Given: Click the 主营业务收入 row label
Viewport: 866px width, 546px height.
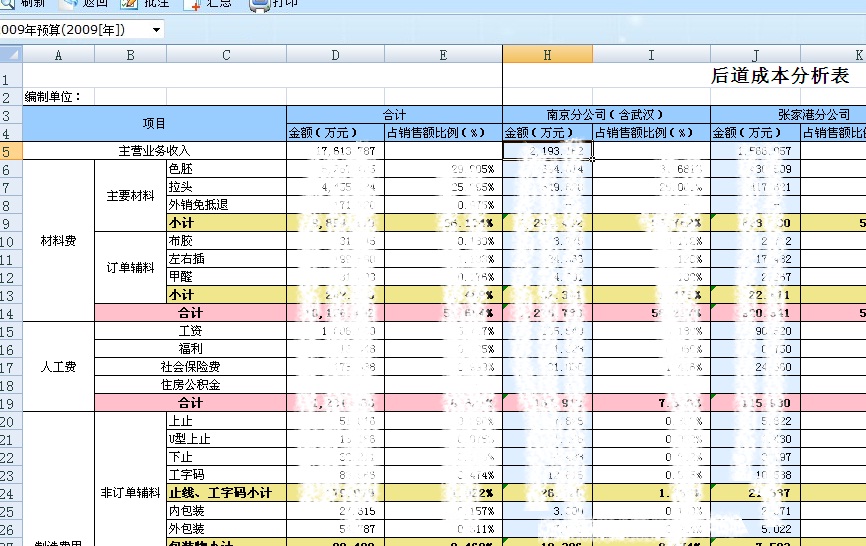Looking at the screenshot, I should click(154, 151).
